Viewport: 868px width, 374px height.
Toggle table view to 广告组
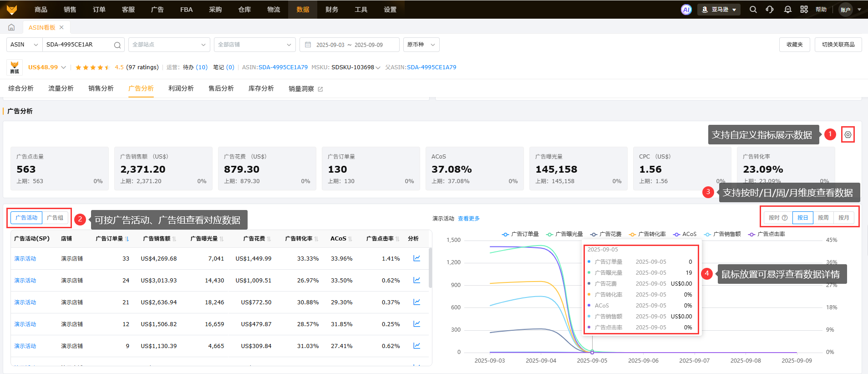[x=55, y=218]
